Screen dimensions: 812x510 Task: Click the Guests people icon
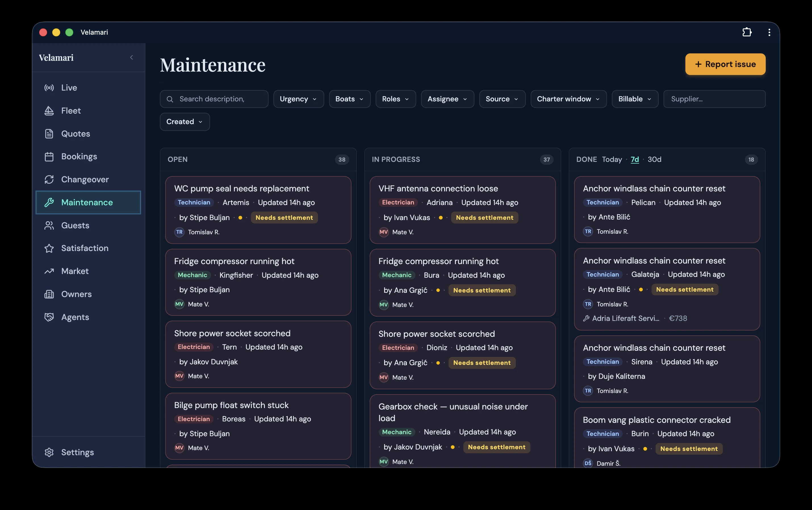point(49,225)
